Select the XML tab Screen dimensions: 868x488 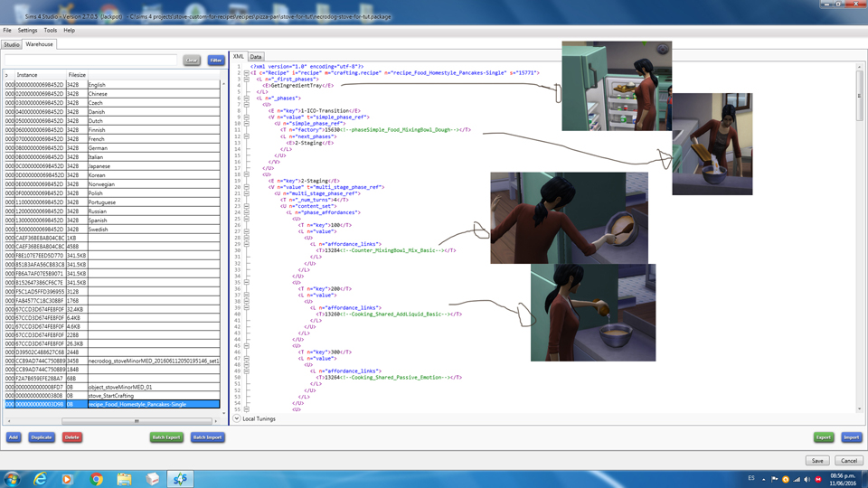[239, 56]
